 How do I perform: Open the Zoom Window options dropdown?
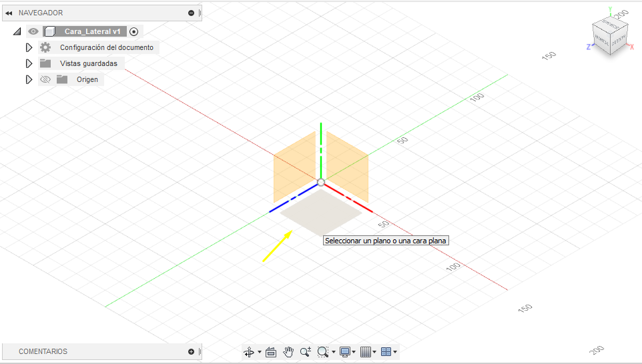click(x=334, y=352)
